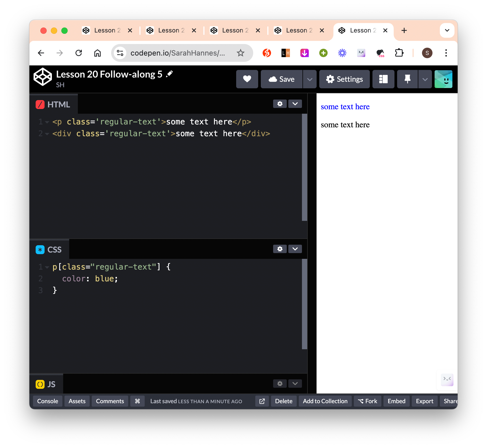Viewport: 487px width, 448px height.
Task: Open the pen in a new window icon
Action: click(262, 401)
